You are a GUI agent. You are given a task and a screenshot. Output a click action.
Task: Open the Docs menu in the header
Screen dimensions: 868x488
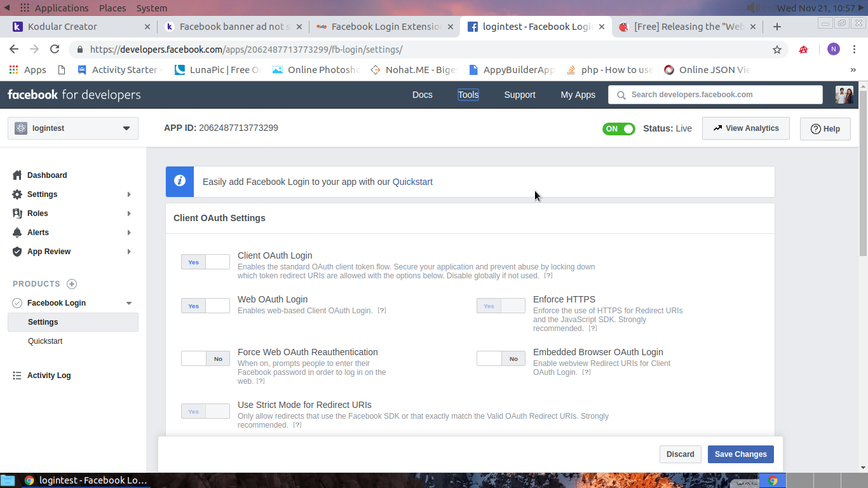coord(422,95)
